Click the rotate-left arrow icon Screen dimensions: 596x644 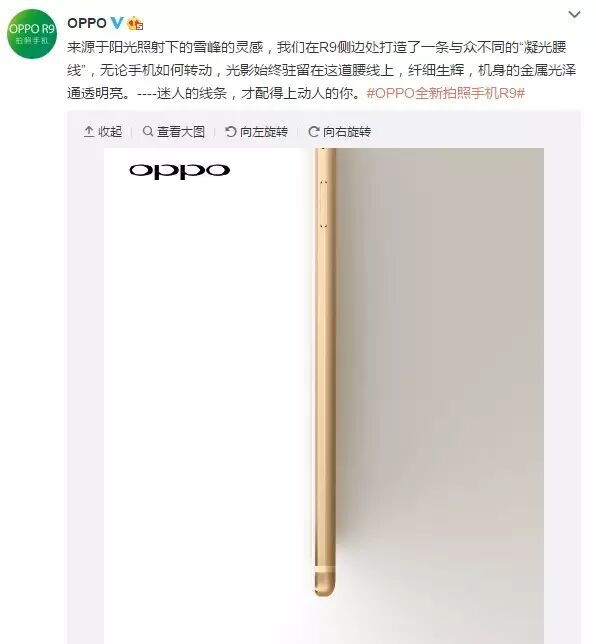[231, 131]
